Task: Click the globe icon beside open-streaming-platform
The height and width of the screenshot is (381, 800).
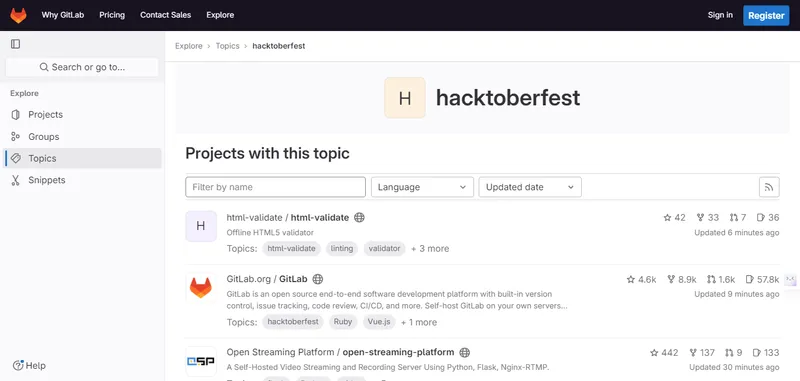Action: (464, 352)
